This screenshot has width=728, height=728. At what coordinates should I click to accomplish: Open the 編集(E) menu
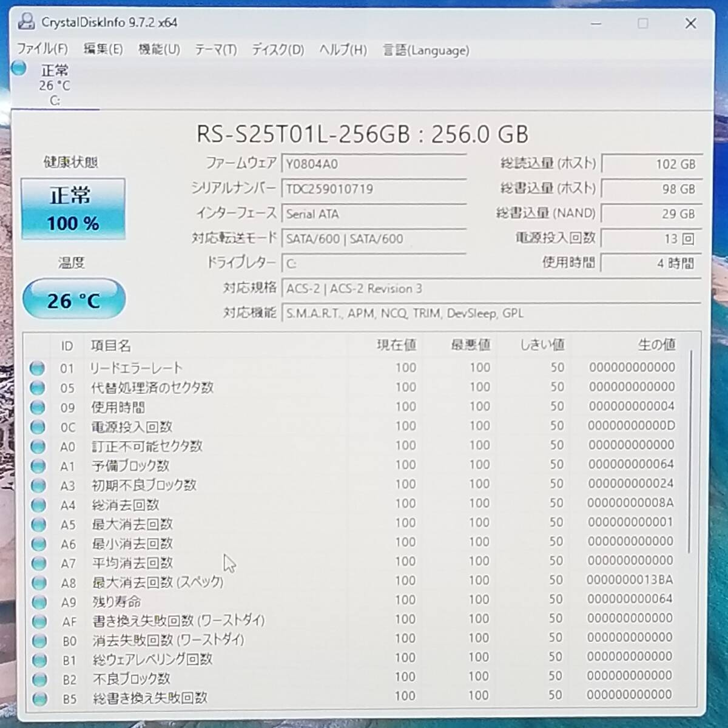pos(103,49)
